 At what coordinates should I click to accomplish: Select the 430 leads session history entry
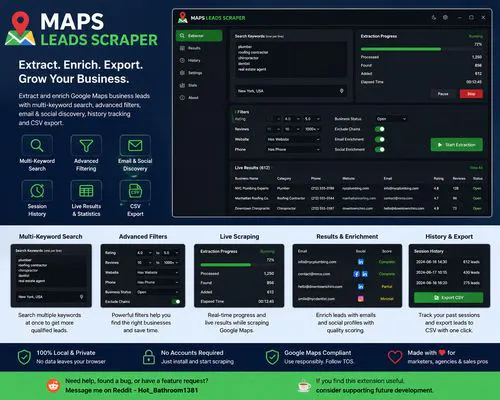pos(449,272)
